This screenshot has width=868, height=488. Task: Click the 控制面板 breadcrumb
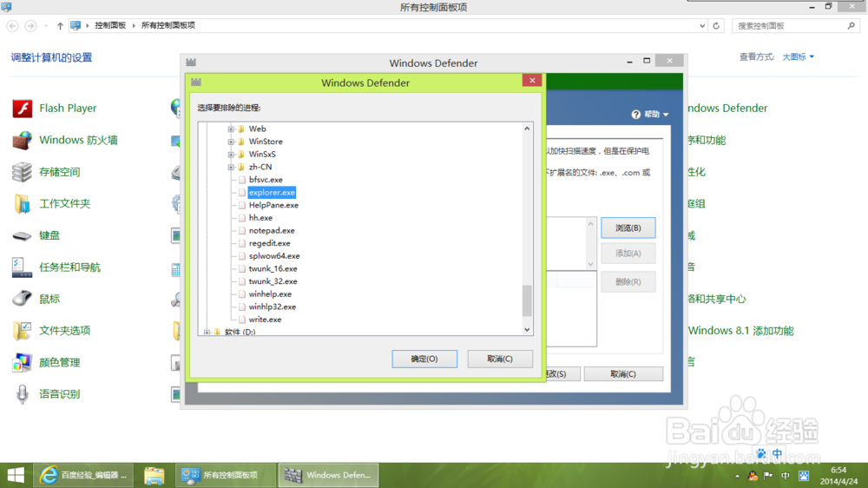click(110, 25)
